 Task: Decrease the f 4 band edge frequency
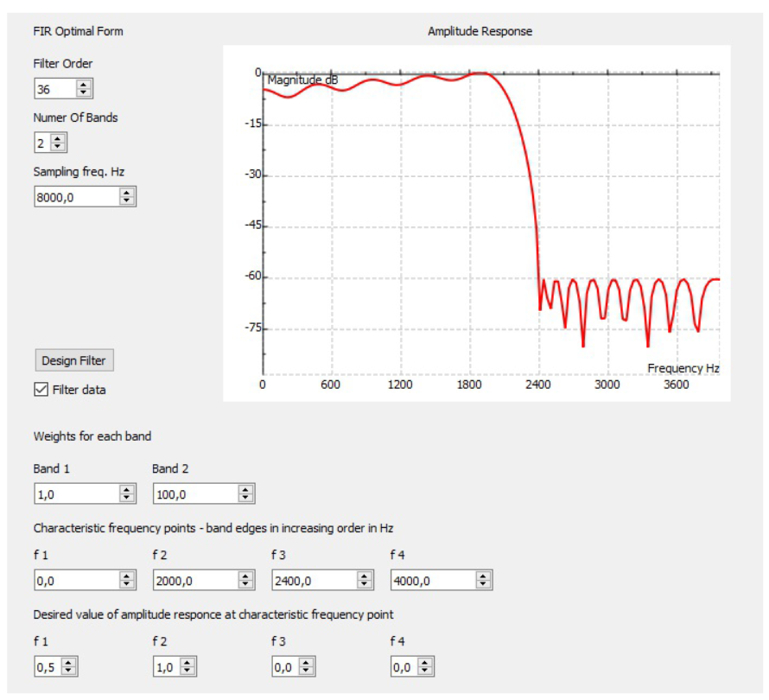[x=484, y=585]
